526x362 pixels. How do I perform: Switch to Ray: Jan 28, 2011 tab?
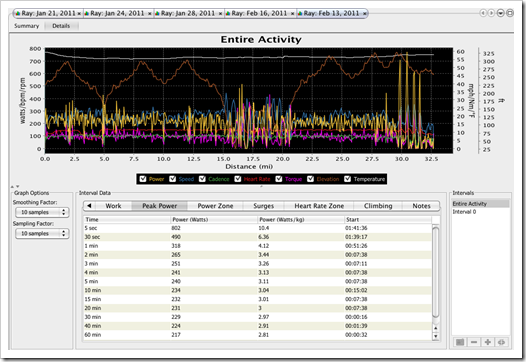(188, 13)
